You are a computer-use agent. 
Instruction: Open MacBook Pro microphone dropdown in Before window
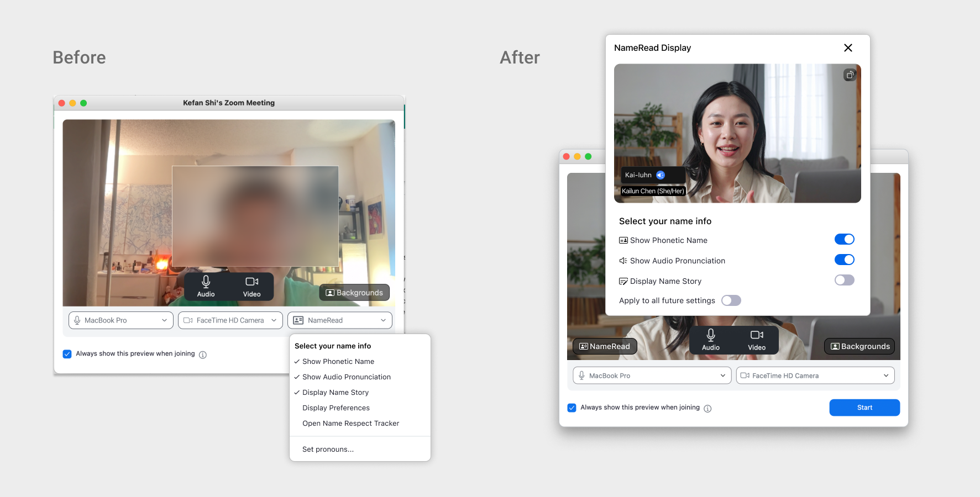[121, 320]
